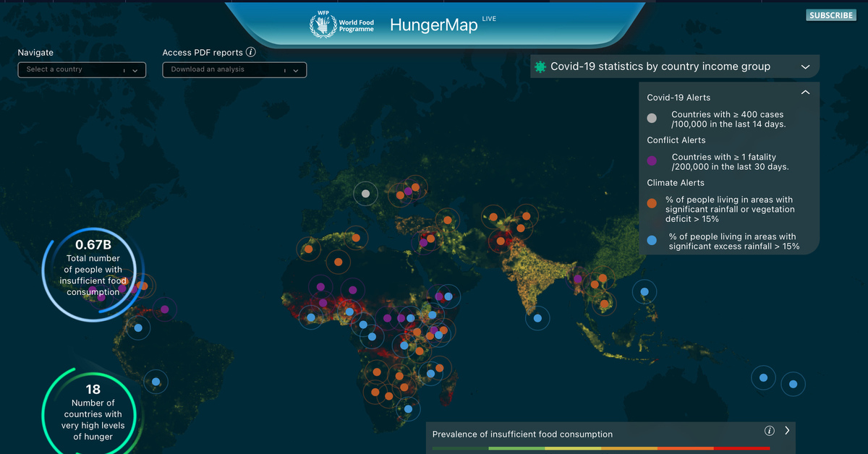Click the SUBSCRIBE button
The width and height of the screenshot is (868, 454).
(x=830, y=14)
